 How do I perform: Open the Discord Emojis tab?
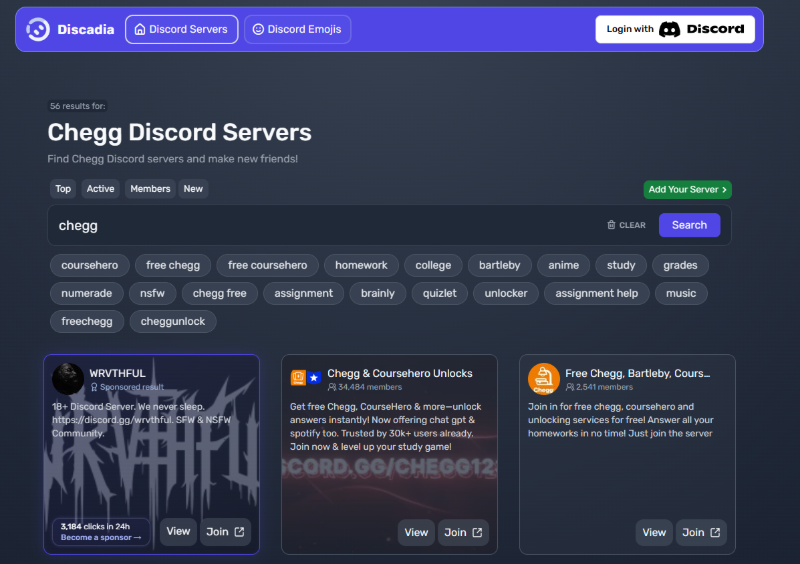pos(297,29)
